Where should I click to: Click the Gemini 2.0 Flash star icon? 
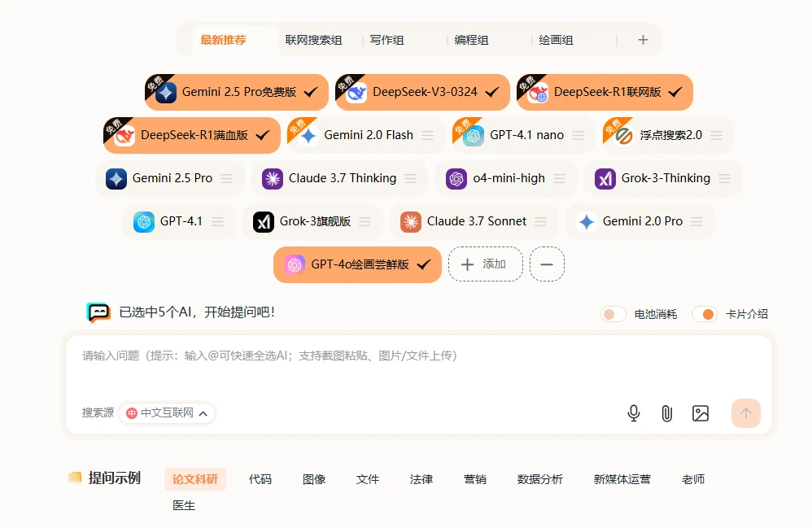pos(308,136)
